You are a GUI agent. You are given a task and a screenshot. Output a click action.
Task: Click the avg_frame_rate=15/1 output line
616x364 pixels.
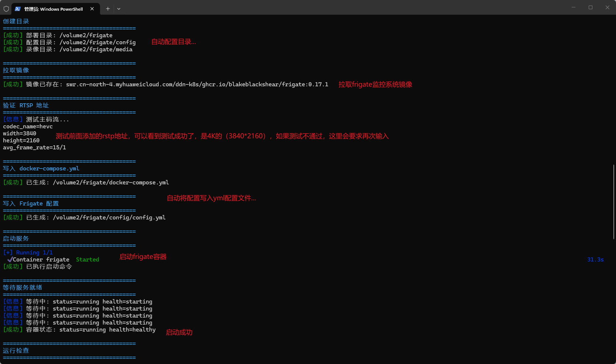click(x=35, y=148)
